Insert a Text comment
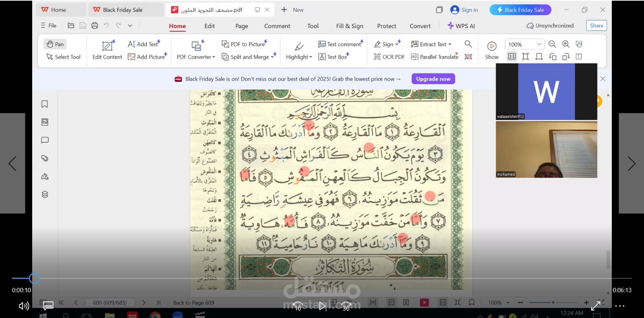Screen dimensions: 644x318 click(x=341, y=44)
